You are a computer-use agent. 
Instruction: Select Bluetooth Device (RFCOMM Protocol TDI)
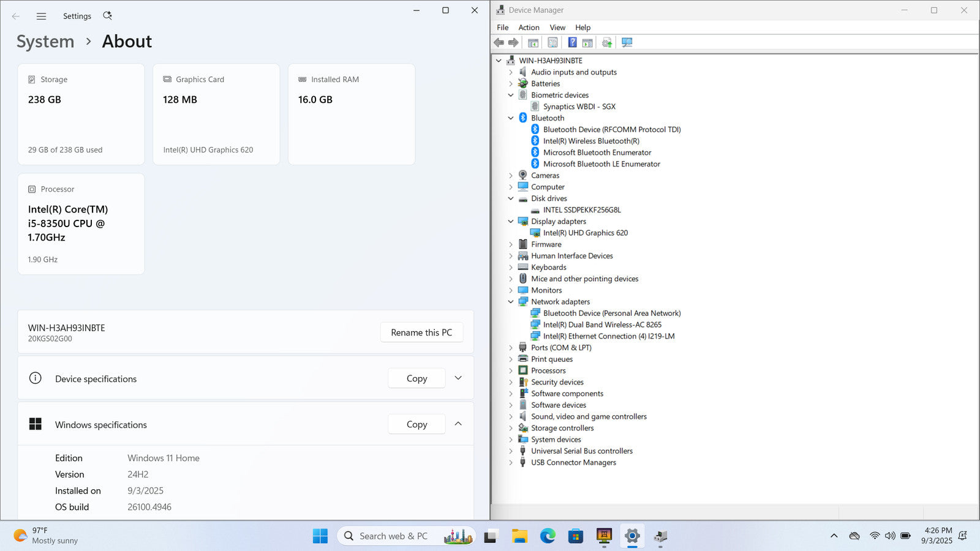[x=612, y=130]
